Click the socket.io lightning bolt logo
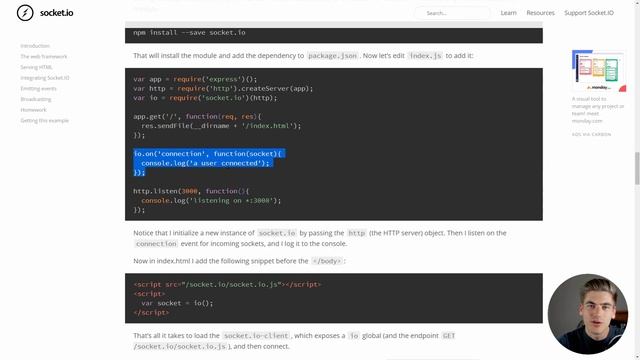The height and width of the screenshot is (360, 640). (25, 13)
